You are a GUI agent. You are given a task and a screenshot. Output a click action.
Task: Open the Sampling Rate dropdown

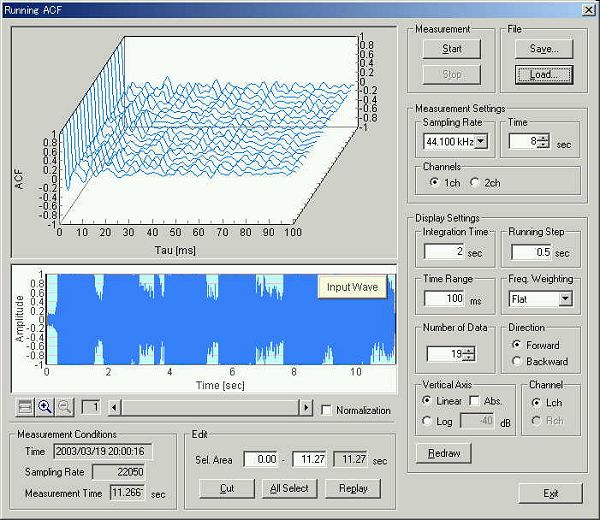coord(481,142)
